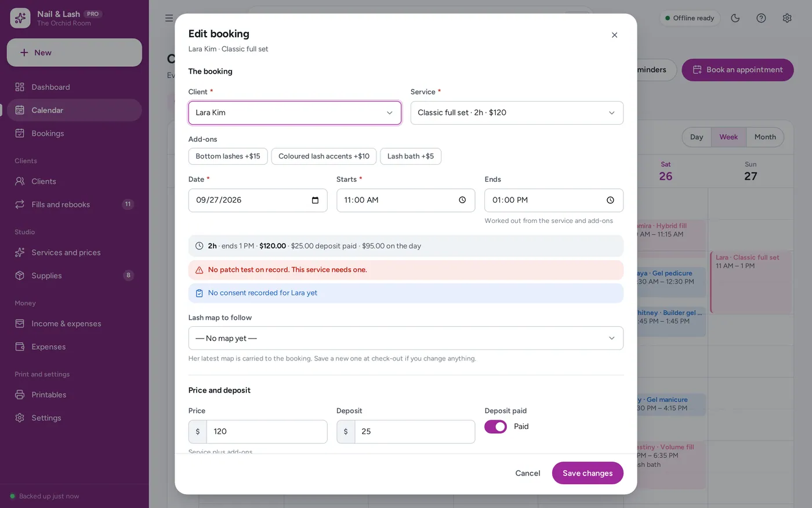Open the Ends time picker clock icon
Screen dimensions: 812x508
click(610, 200)
